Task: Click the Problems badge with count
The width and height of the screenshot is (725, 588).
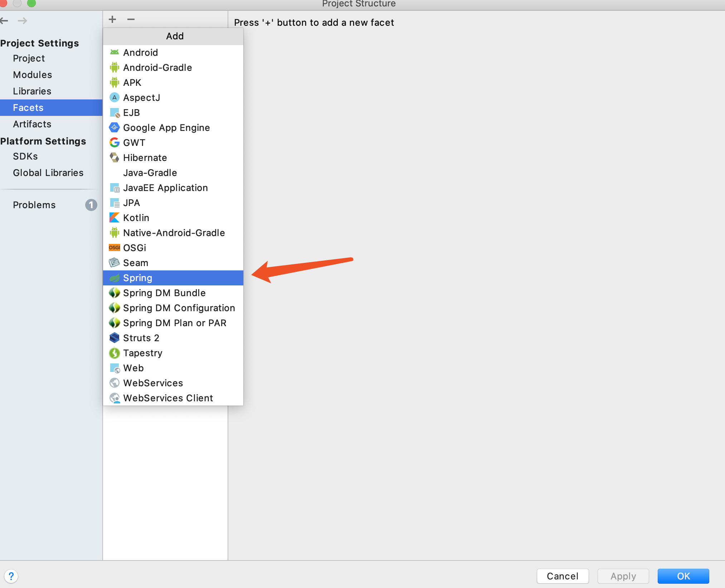Action: pyautogui.click(x=91, y=205)
